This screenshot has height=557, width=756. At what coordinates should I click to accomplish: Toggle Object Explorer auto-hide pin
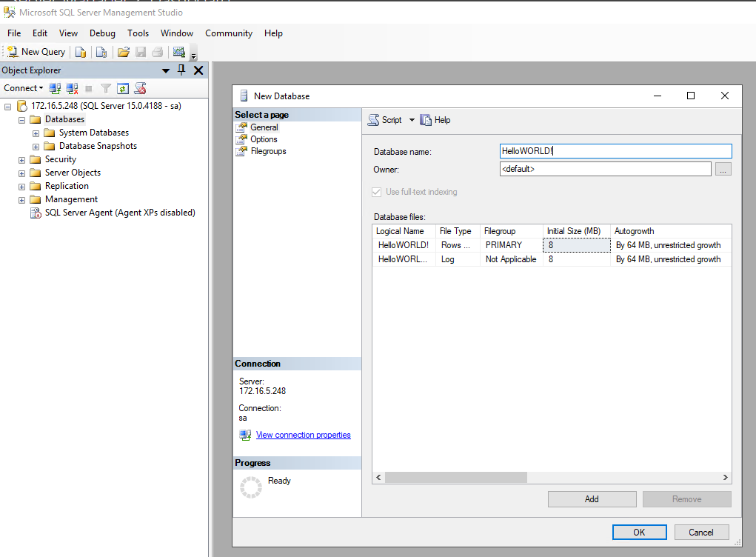[181, 70]
